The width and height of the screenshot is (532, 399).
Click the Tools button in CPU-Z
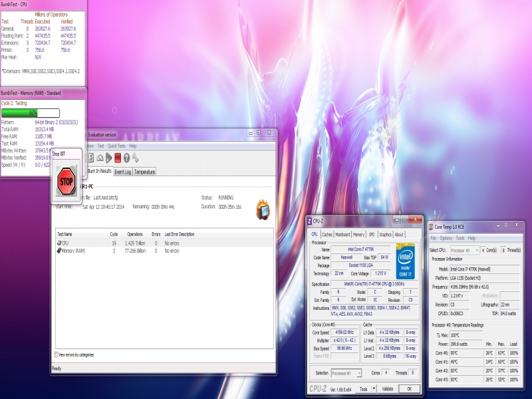(x=363, y=389)
